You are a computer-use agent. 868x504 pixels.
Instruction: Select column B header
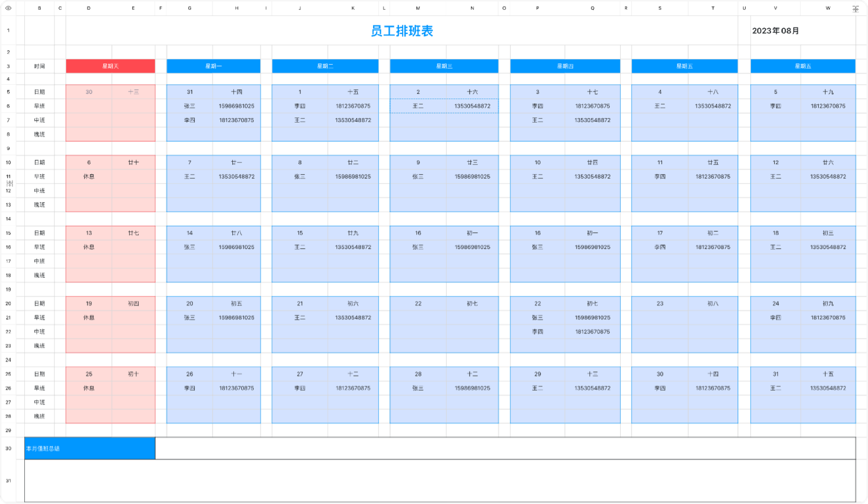tap(40, 8)
